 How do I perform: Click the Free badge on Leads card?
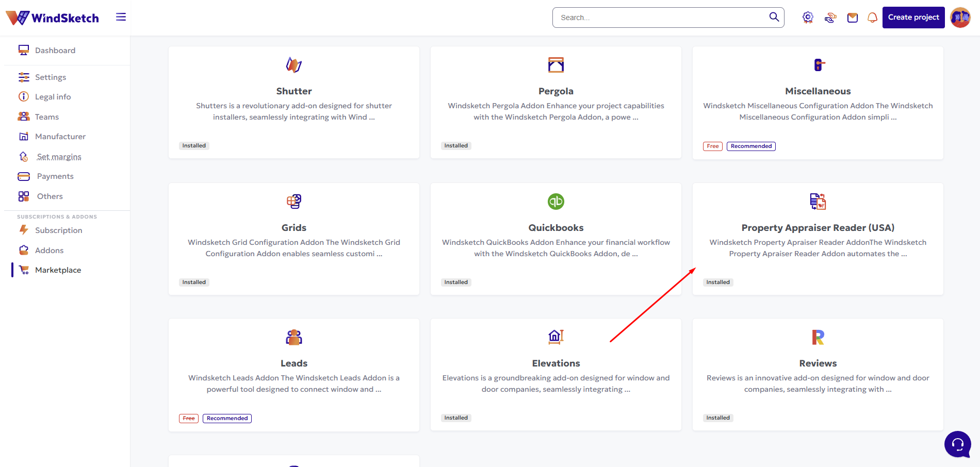coord(189,419)
